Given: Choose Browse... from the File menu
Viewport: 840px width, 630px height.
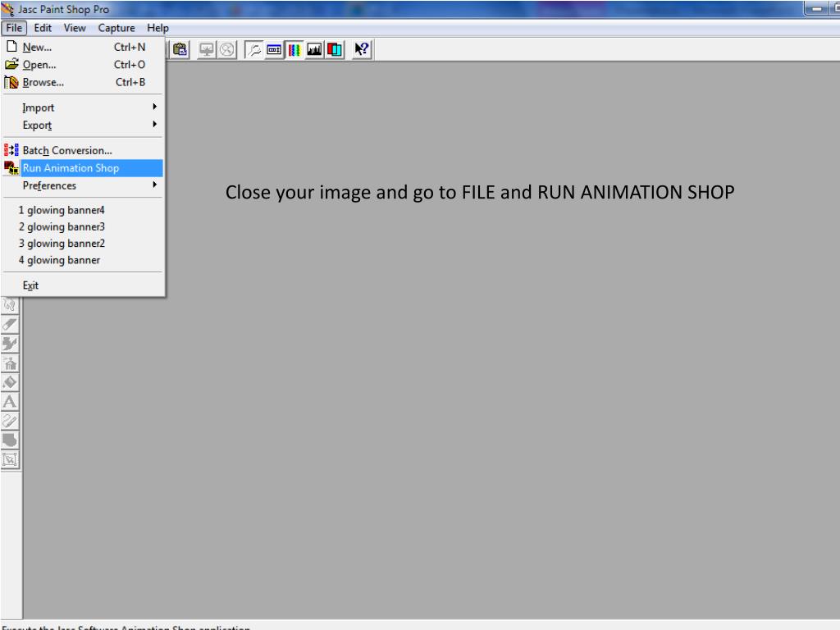Looking at the screenshot, I should [x=83, y=83].
